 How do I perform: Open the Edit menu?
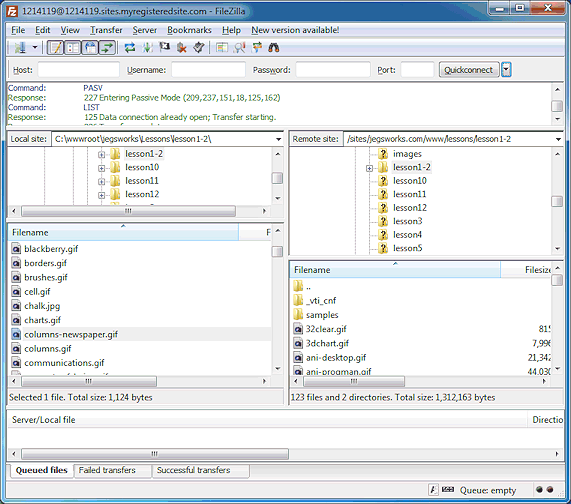(x=43, y=30)
